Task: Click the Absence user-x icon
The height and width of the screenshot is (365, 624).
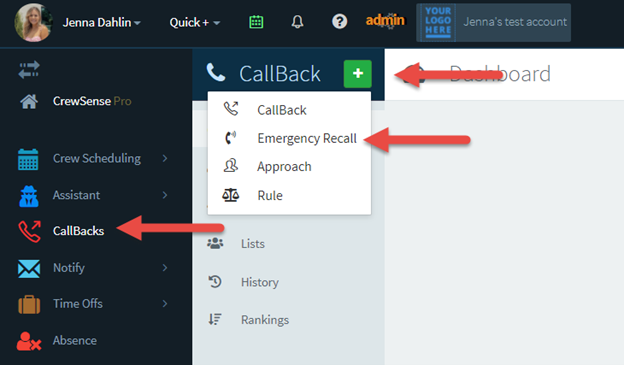Action: 29,341
